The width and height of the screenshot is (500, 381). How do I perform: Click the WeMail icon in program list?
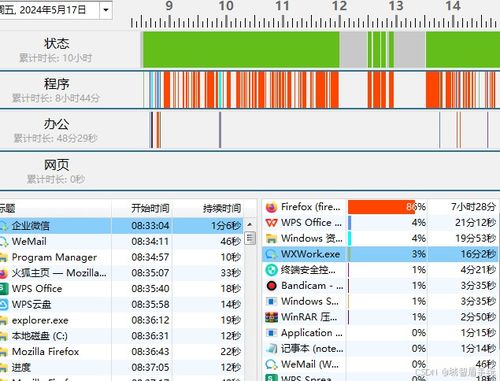click(271, 364)
